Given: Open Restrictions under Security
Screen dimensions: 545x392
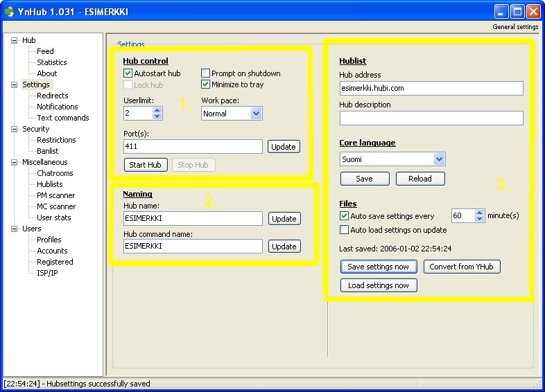Looking at the screenshot, I should point(56,141).
